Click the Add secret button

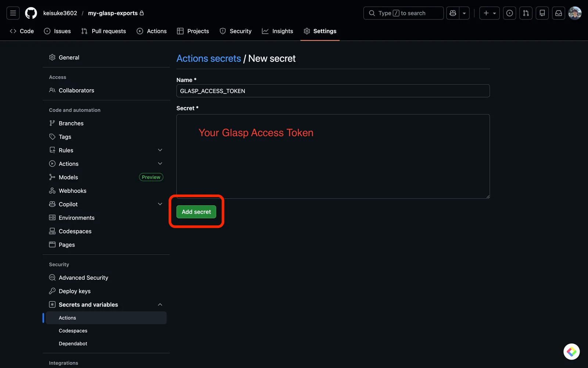pos(196,212)
